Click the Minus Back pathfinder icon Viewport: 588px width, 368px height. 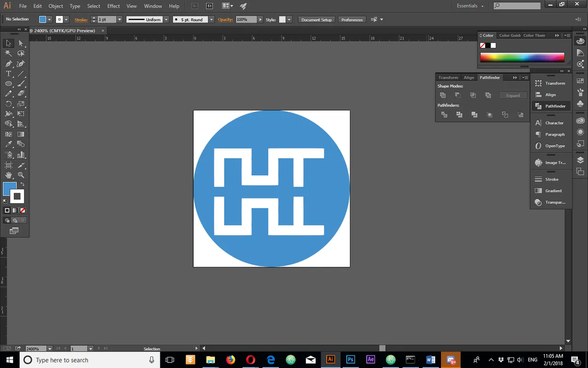pyautogui.click(x=520, y=115)
